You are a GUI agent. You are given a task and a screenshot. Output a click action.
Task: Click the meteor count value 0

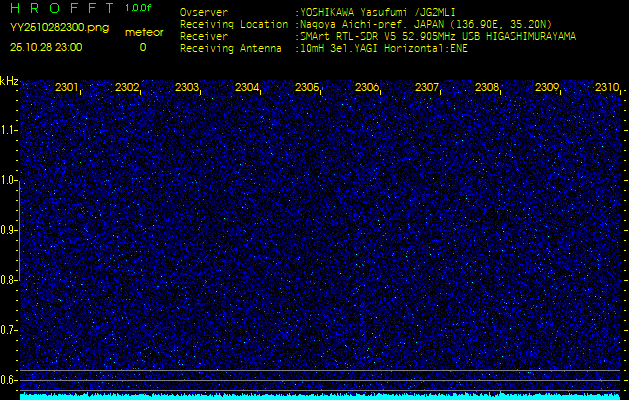coord(142,47)
